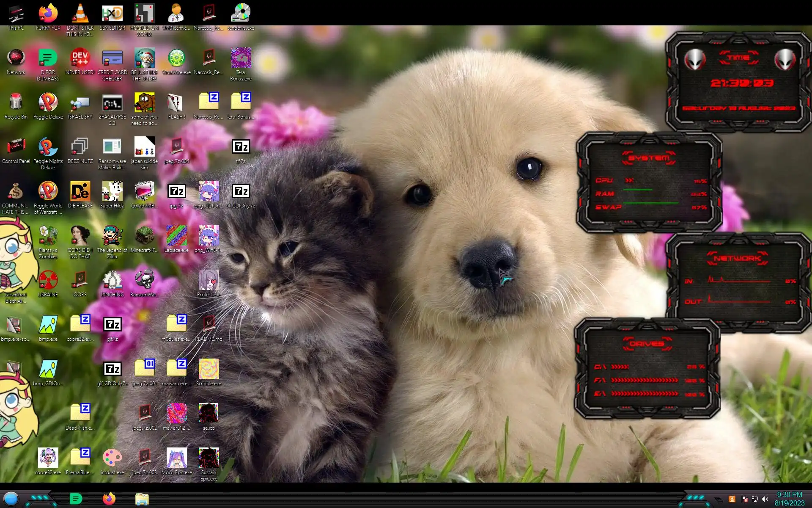Screen dimensions: 812x508
Task: Show hidden system tray icons
Action: click(x=719, y=500)
